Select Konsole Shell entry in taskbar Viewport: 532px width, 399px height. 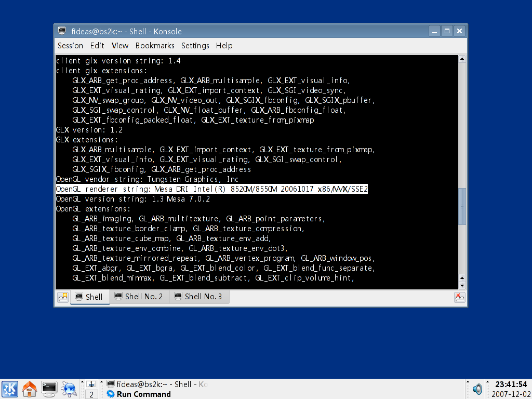(157, 384)
